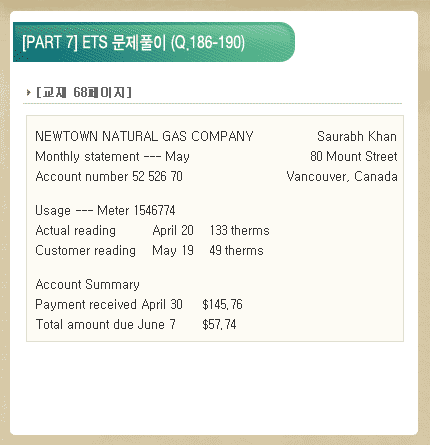Click the name Saurabh Khan

point(357,136)
